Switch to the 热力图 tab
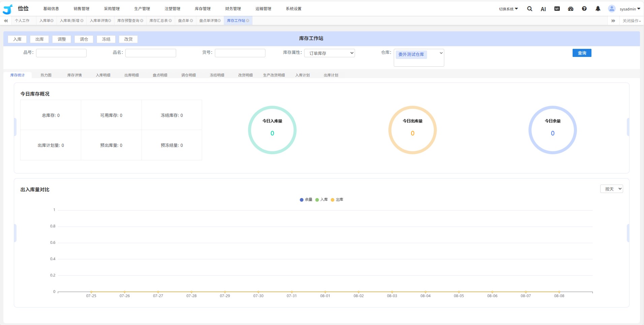Viewport: 644px width, 325px height. tap(46, 75)
